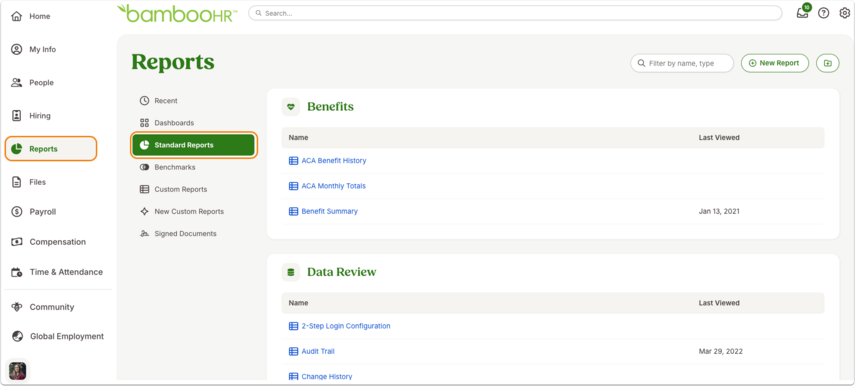Click the Recent clock icon
Viewport: 855px width, 386px height.
(x=144, y=101)
